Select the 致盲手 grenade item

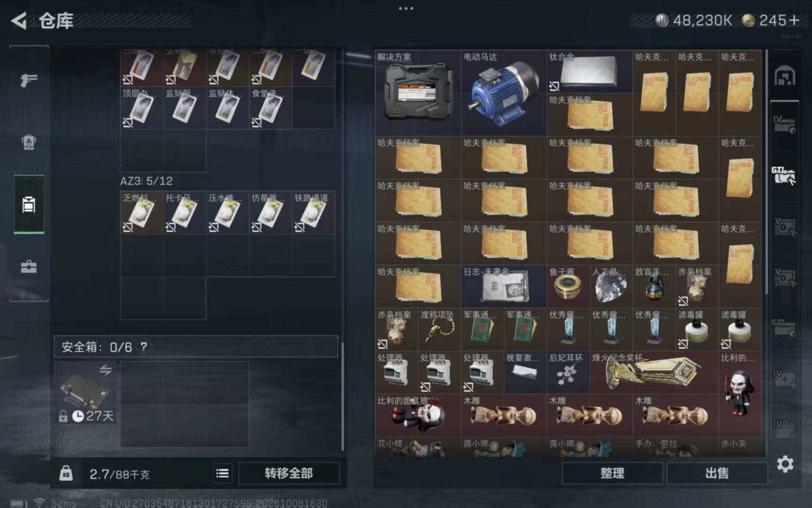pyautogui.click(x=654, y=286)
